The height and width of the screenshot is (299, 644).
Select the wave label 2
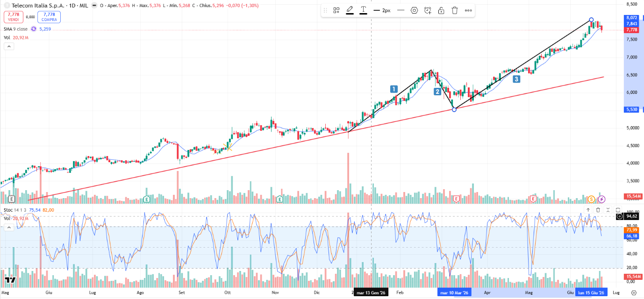(x=437, y=92)
